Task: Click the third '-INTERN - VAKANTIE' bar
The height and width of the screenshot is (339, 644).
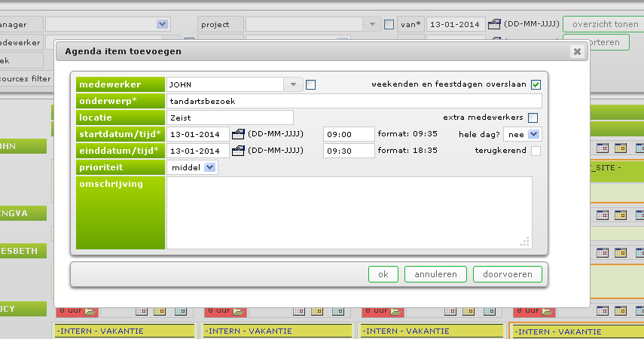Action: coord(432,331)
